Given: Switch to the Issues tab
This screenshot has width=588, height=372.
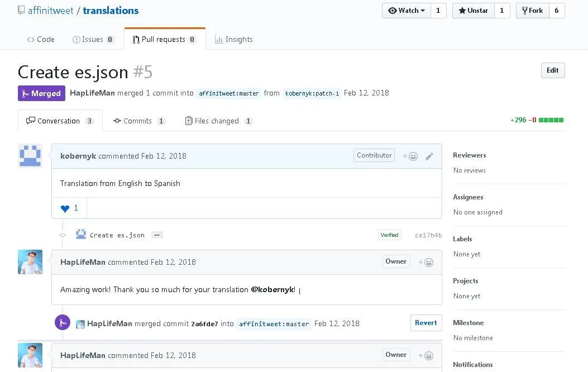Looking at the screenshot, I should click(93, 39).
